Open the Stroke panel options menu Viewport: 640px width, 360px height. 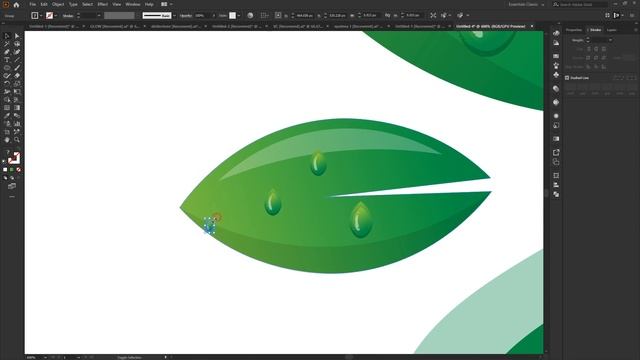click(x=636, y=30)
